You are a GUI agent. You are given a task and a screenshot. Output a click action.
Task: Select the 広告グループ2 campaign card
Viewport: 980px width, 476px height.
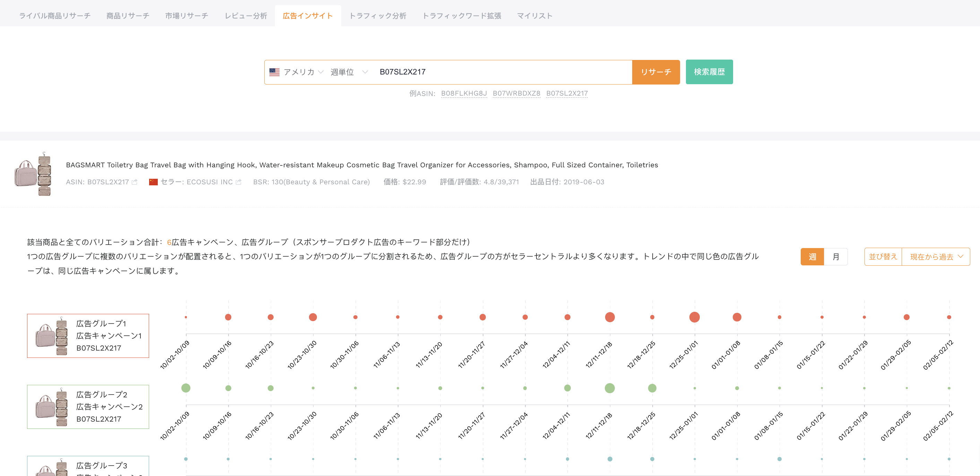coord(88,407)
